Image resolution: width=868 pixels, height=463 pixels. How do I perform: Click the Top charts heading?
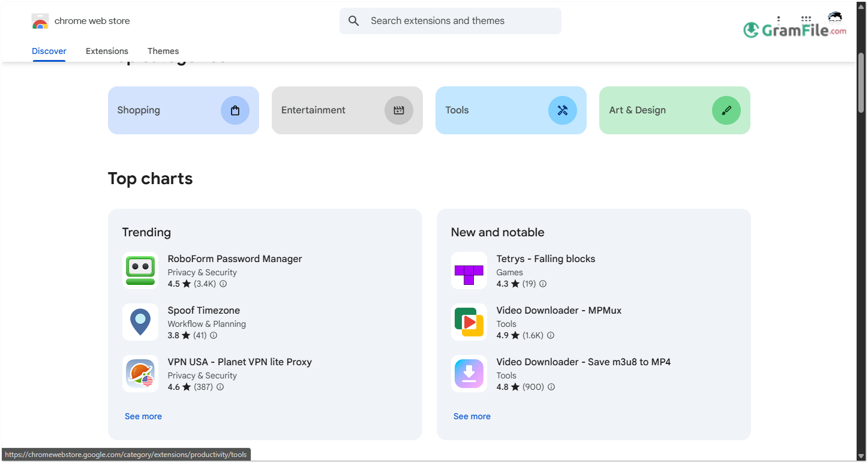click(151, 179)
